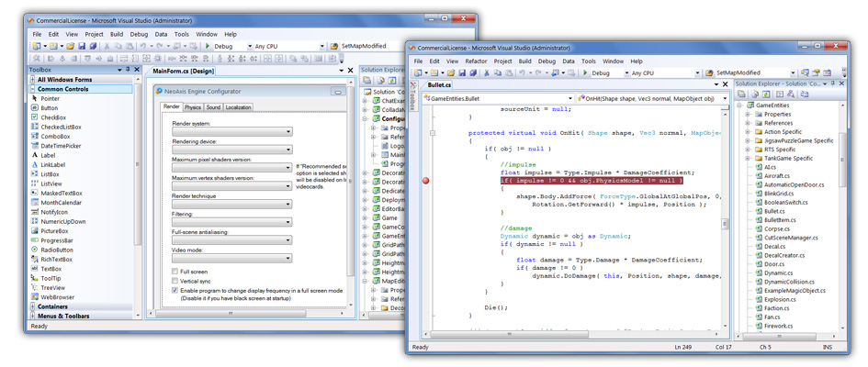Click Cut icon in front window toolbar

(487, 73)
